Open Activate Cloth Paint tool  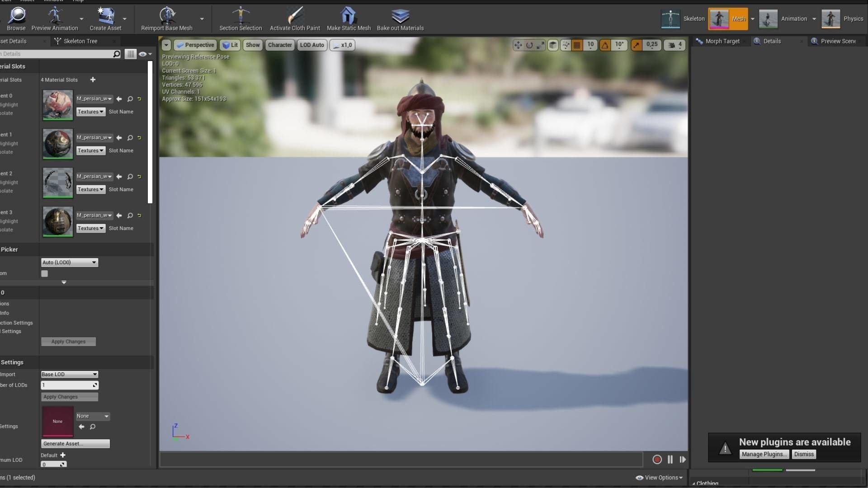[x=295, y=16]
